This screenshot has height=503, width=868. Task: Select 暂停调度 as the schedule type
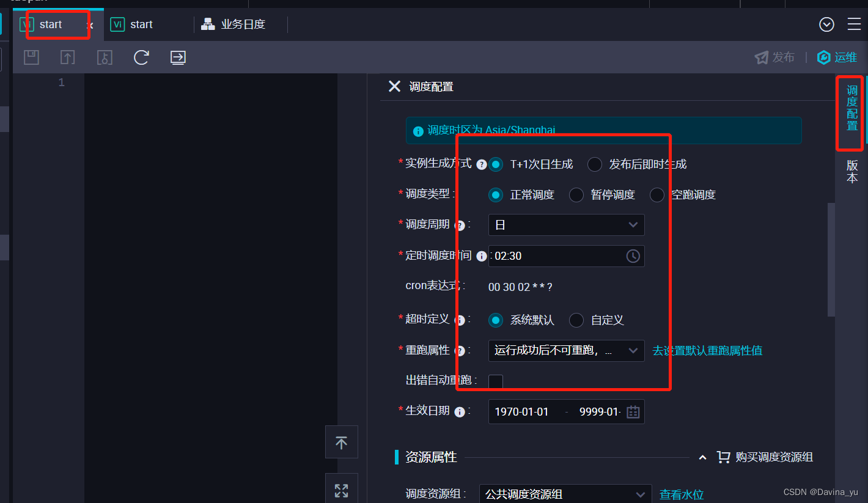point(575,194)
